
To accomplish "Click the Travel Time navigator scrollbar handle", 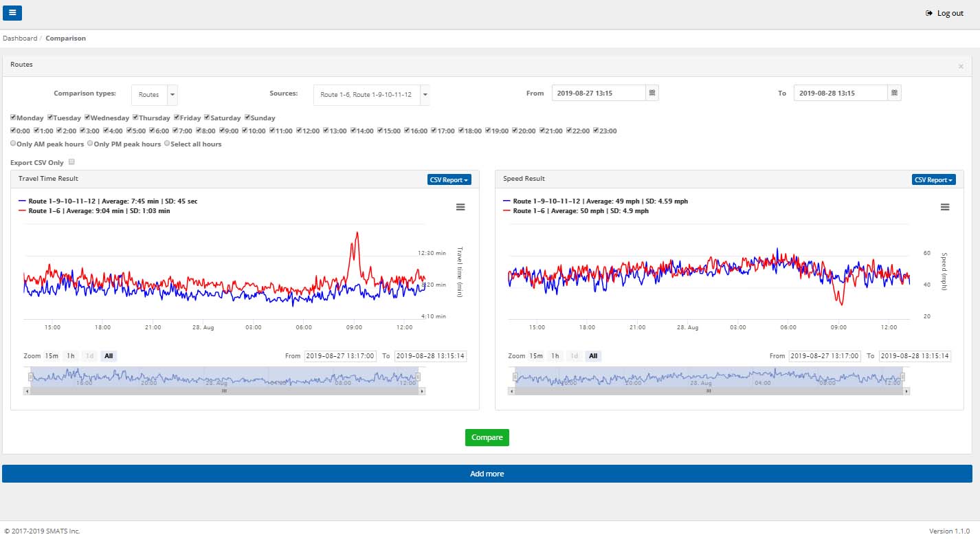I will coord(224,390).
